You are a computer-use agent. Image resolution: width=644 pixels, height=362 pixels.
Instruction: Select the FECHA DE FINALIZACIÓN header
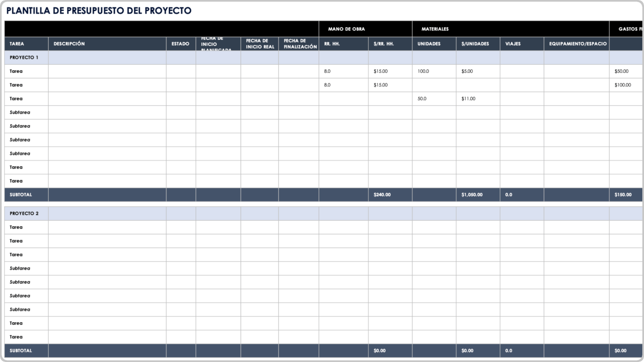point(299,44)
